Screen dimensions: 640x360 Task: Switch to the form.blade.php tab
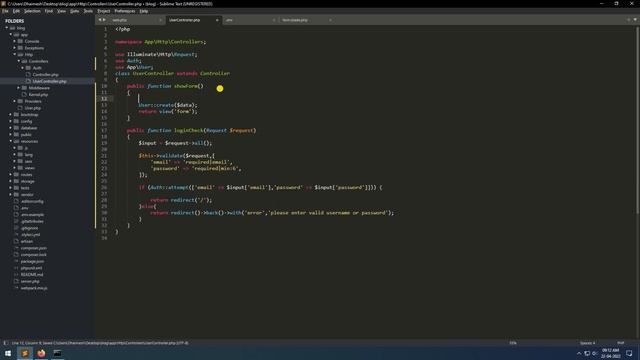(x=295, y=20)
